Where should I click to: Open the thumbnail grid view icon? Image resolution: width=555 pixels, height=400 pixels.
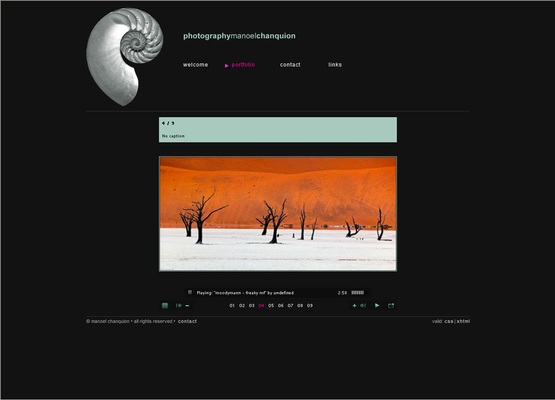point(165,305)
